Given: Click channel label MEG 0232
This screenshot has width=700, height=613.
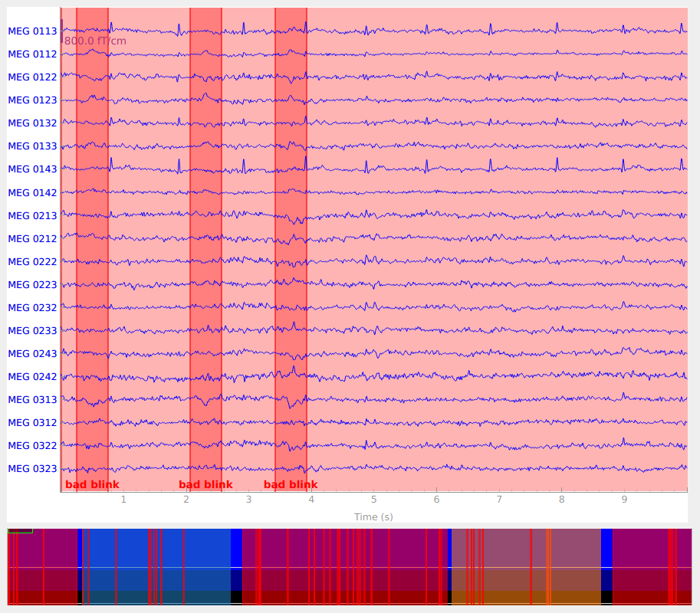Looking at the screenshot, I should point(32,307).
